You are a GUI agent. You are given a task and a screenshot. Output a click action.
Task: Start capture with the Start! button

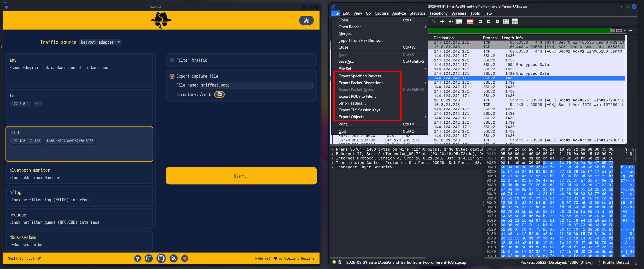pos(241,176)
